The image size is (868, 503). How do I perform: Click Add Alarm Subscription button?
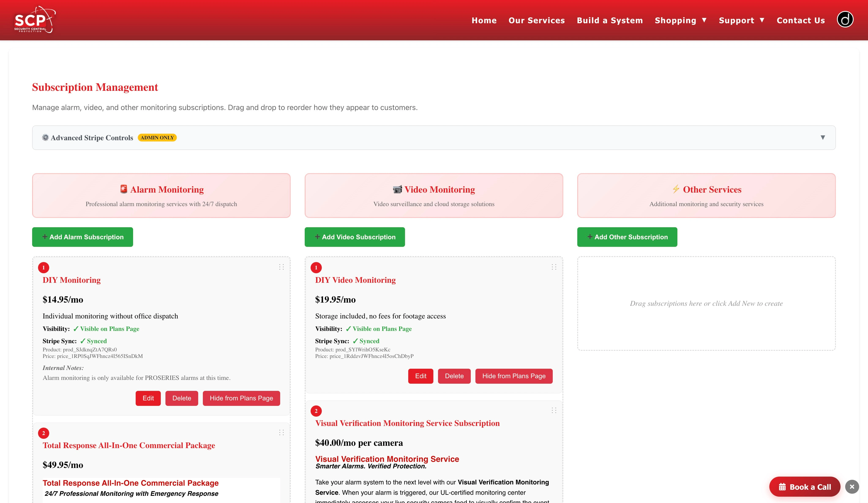(82, 237)
